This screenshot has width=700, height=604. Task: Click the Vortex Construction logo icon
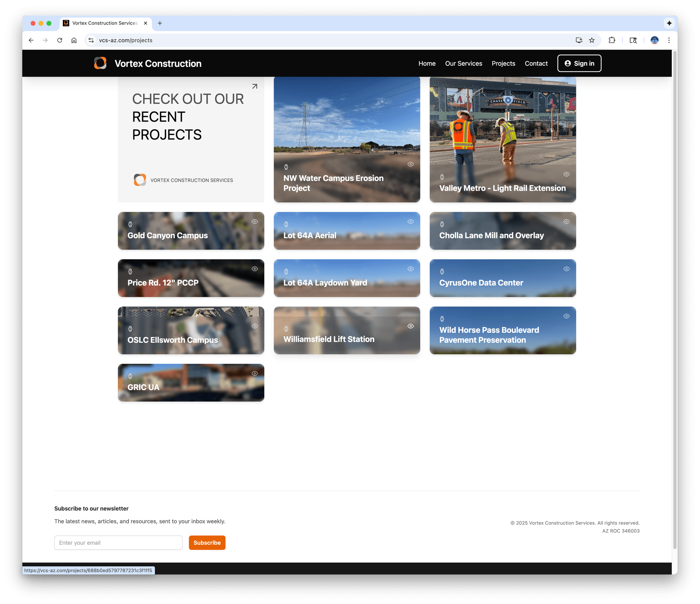click(100, 63)
